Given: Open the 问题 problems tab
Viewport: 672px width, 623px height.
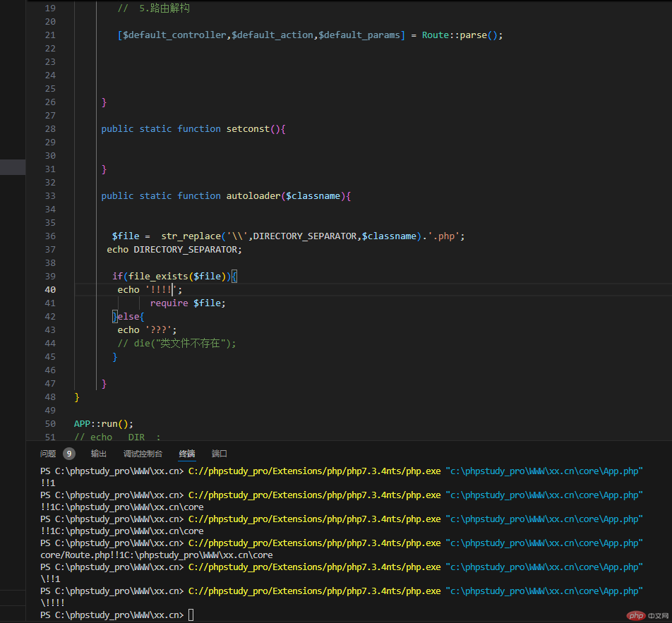Looking at the screenshot, I should tap(48, 454).
